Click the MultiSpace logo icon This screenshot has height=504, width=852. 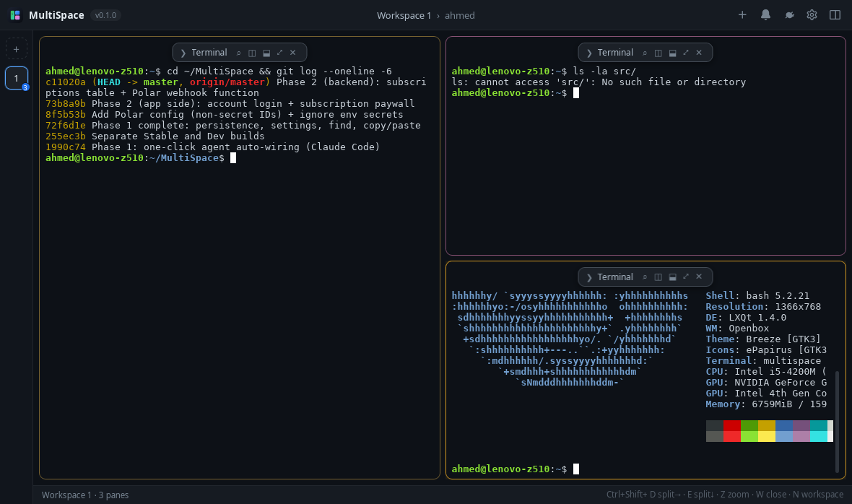[15, 15]
